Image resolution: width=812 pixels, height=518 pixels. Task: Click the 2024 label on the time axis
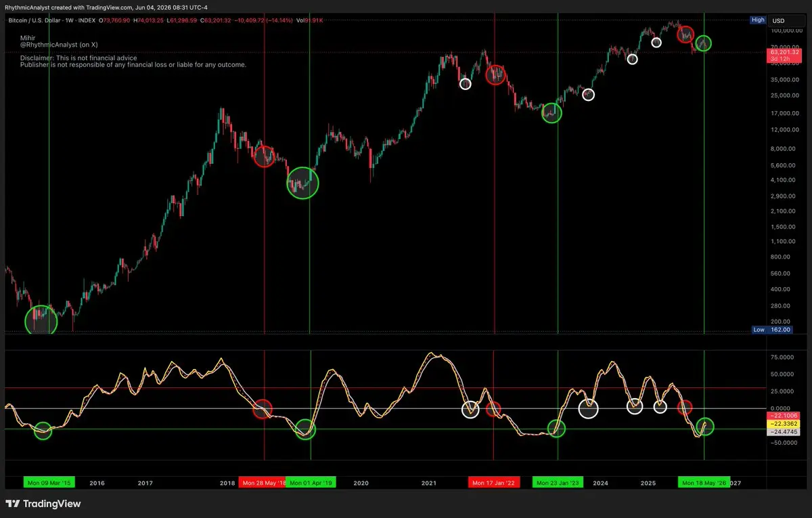point(600,483)
